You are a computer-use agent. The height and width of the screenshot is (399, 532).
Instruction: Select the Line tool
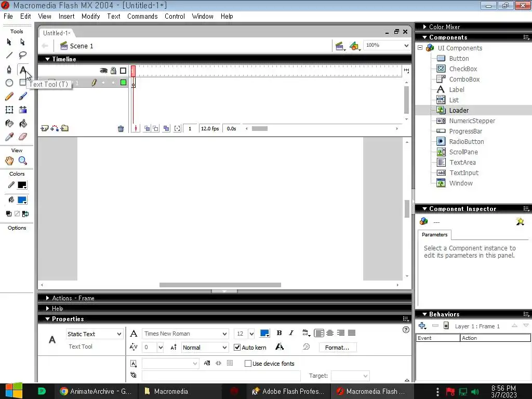tap(9, 55)
